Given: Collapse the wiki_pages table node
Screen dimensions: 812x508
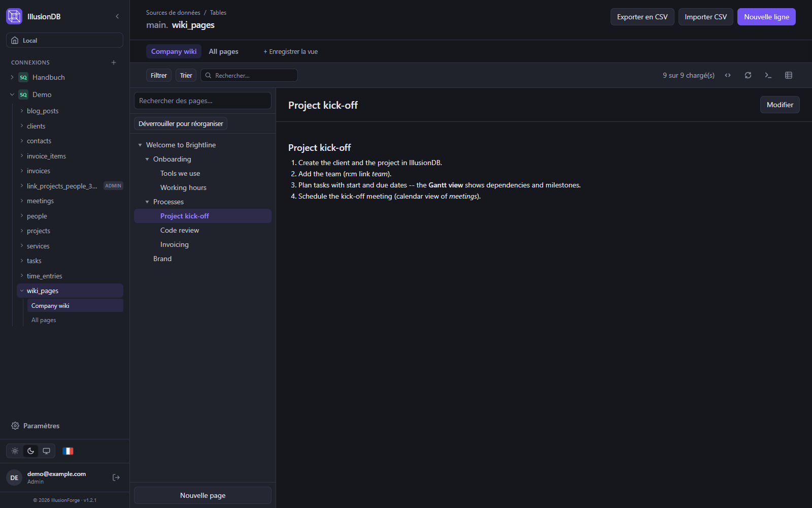Looking at the screenshot, I should click(x=22, y=291).
